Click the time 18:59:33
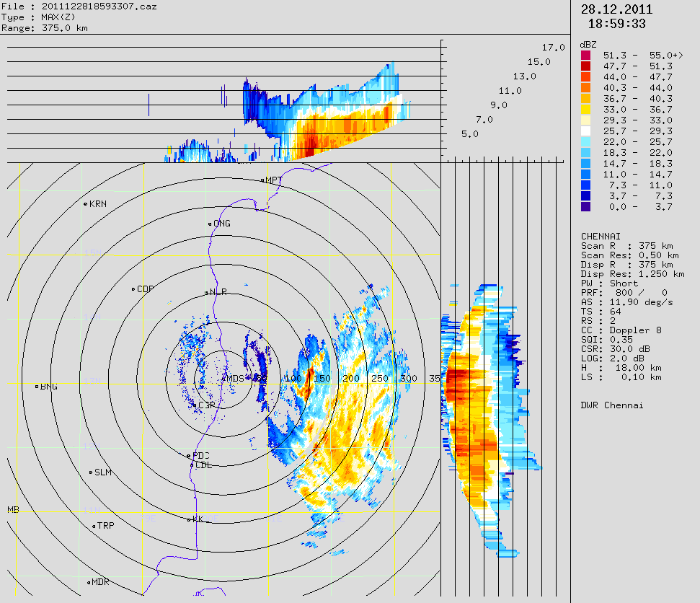 pos(617,24)
